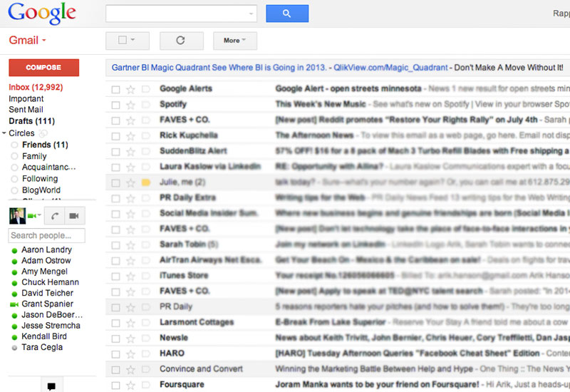The image size is (570, 392).
Task: Click the yellow importance marker on Julie, me
Action: click(x=146, y=182)
